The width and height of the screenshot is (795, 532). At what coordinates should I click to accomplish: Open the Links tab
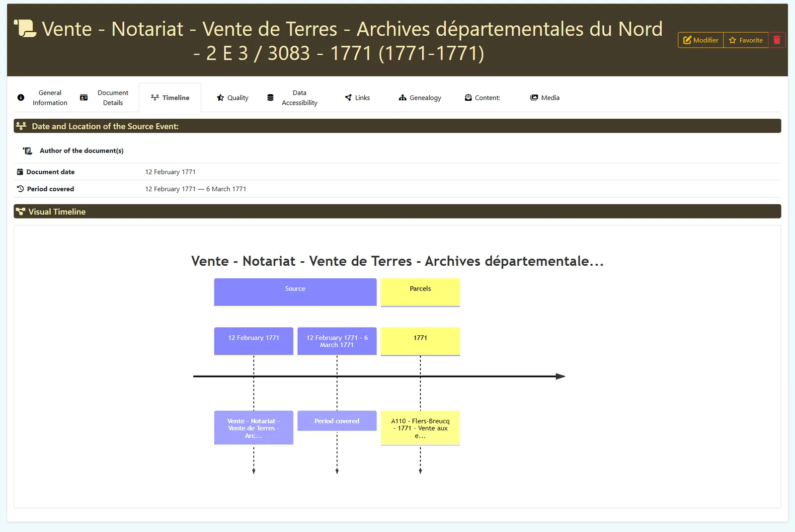point(358,98)
